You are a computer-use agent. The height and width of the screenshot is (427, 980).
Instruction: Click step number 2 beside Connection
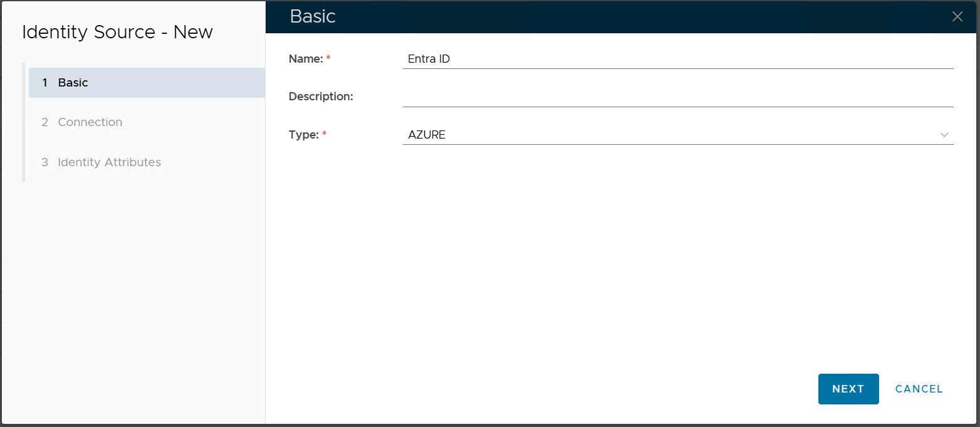coord(44,122)
